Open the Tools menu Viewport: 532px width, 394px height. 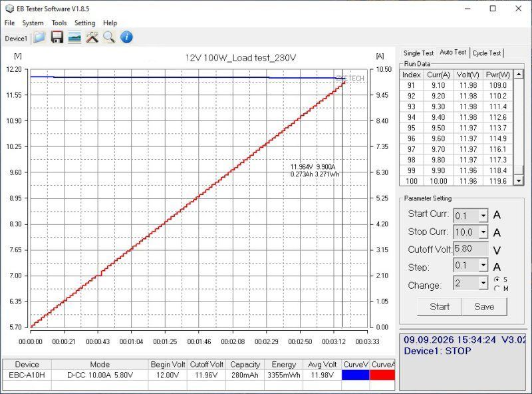[x=59, y=23]
